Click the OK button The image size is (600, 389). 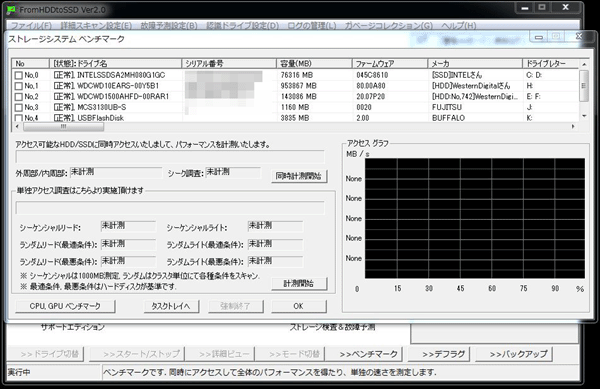pyautogui.click(x=298, y=306)
